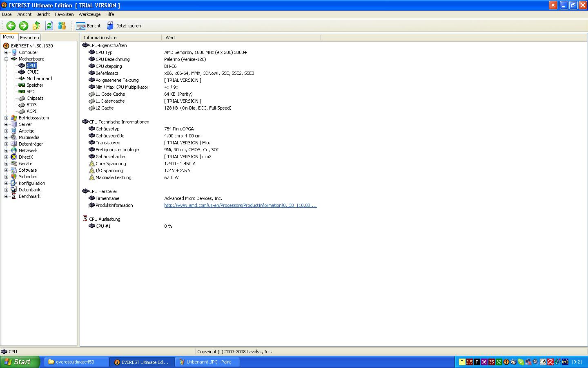The height and width of the screenshot is (368, 588).
Task: Select the ACPI tree item
Action: (x=31, y=111)
